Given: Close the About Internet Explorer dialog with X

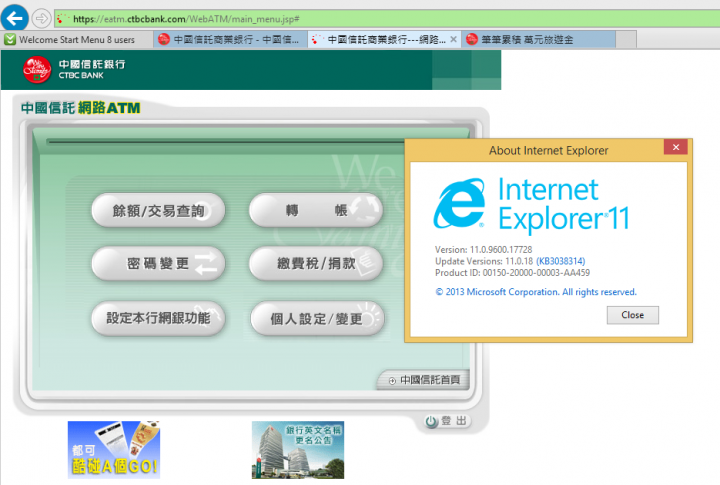Looking at the screenshot, I should [x=675, y=147].
